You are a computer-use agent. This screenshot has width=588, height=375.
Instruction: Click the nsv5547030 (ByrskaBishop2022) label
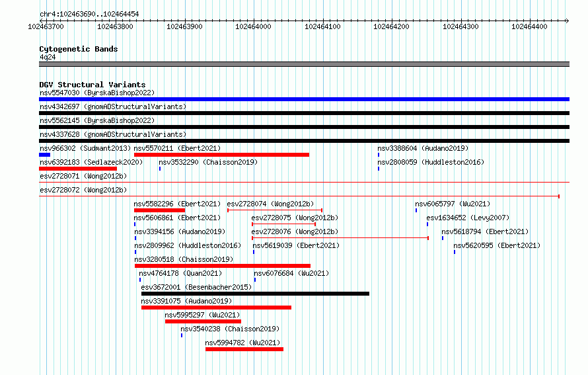pyautogui.click(x=97, y=93)
